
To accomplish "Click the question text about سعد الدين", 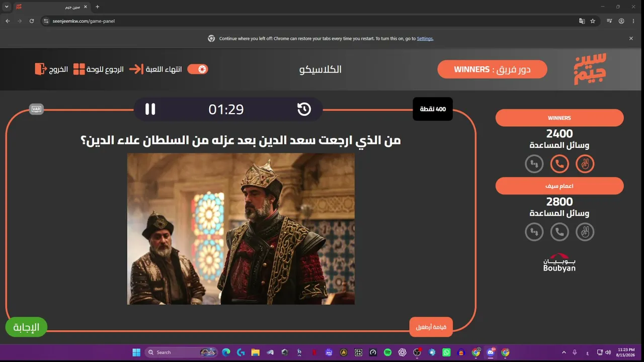I will [x=240, y=140].
